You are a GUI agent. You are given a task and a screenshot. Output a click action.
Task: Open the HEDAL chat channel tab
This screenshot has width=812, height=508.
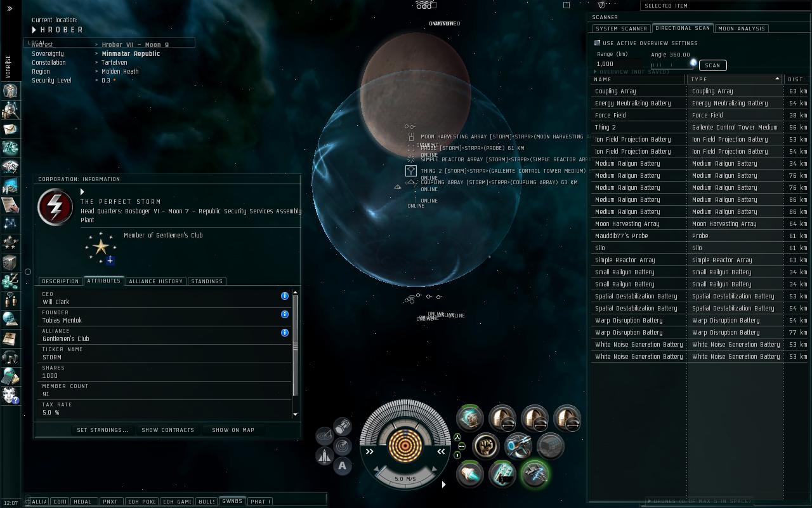tap(83, 502)
